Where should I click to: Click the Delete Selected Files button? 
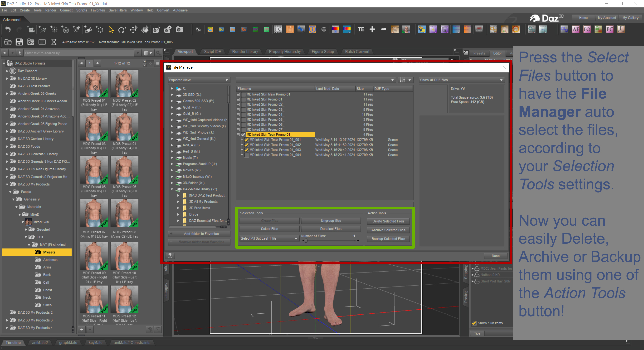click(388, 221)
